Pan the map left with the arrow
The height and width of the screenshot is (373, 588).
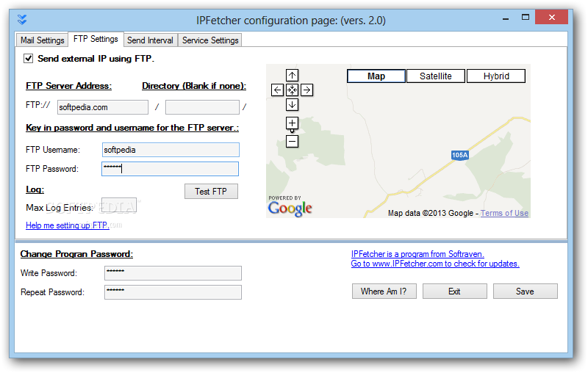(x=277, y=90)
